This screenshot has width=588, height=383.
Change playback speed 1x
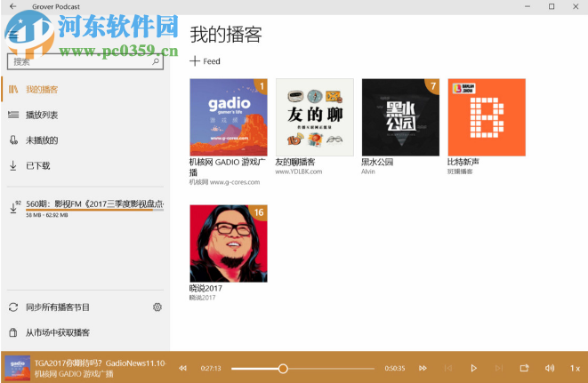575,369
